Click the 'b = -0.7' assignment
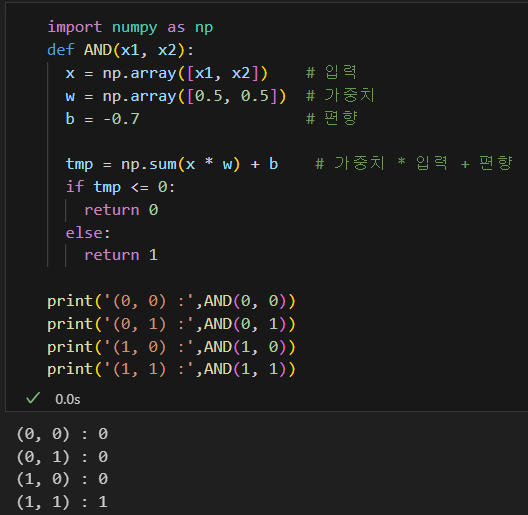This screenshot has width=528, height=515. pyautogui.click(x=102, y=119)
